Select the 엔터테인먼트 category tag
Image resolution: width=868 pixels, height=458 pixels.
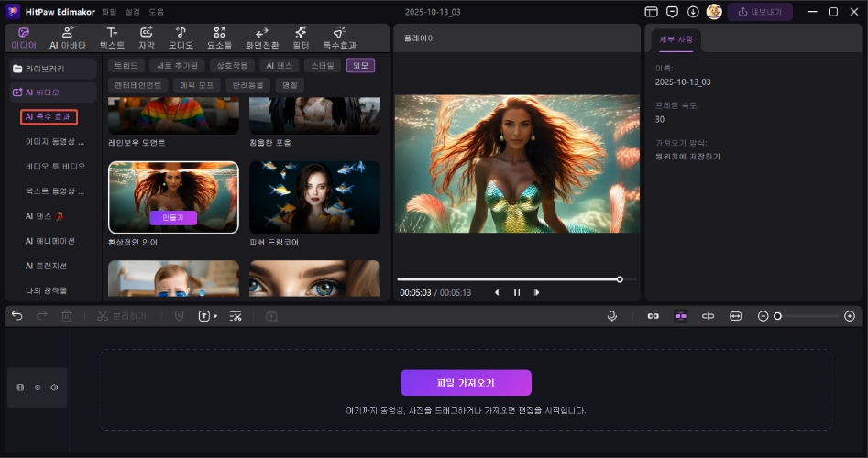pyautogui.click(x=137, y=84)
